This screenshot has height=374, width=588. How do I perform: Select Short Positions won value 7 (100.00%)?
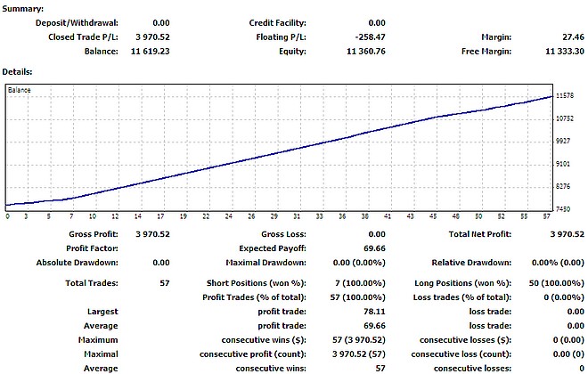(x=360, y=283)
